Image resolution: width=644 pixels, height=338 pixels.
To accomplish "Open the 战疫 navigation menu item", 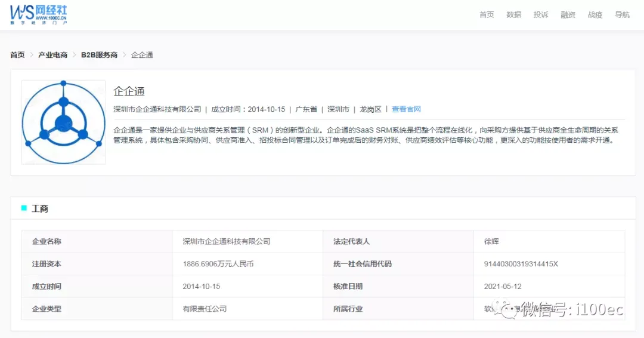I will (x=595, y=15).
